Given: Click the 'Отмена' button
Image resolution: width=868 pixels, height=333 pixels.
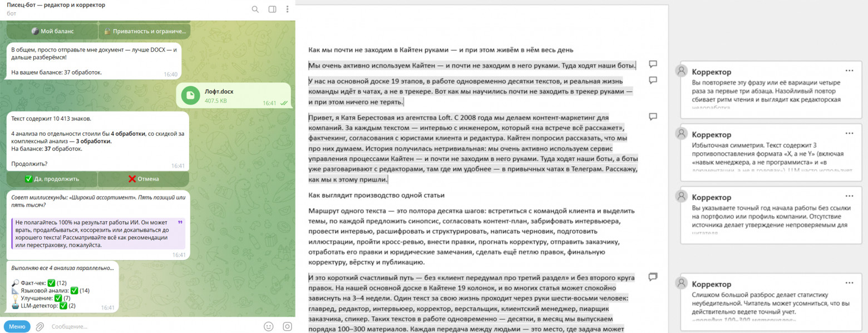Looking at the screenshot, I should (x=144, y=179).
